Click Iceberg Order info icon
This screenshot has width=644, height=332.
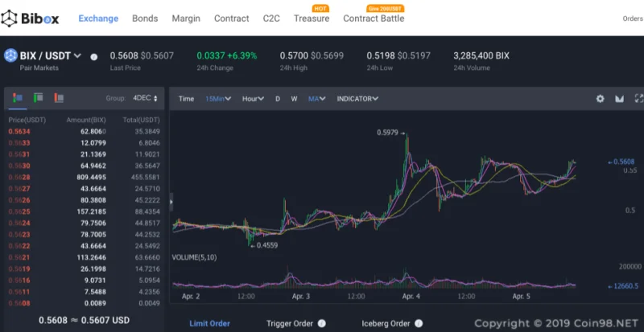coord(419,323)
